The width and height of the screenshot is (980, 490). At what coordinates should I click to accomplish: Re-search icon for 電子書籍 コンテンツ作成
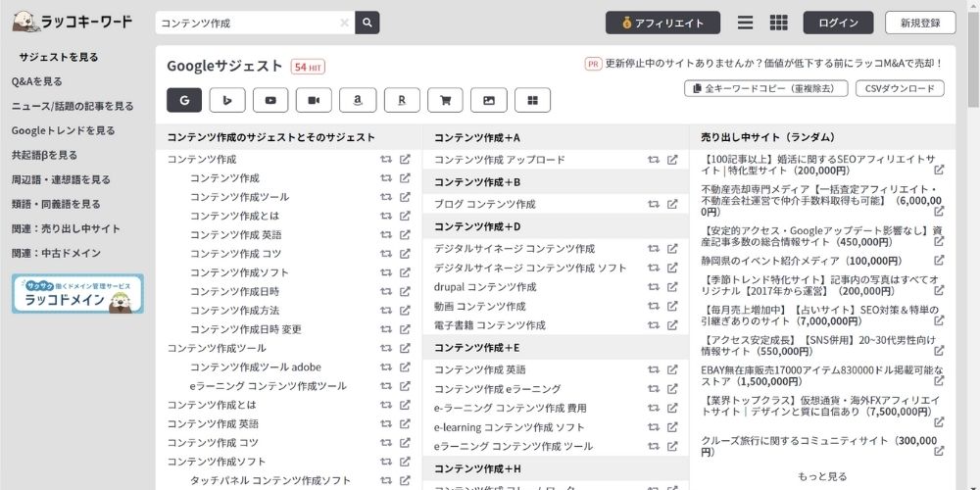tap(654, 325)
